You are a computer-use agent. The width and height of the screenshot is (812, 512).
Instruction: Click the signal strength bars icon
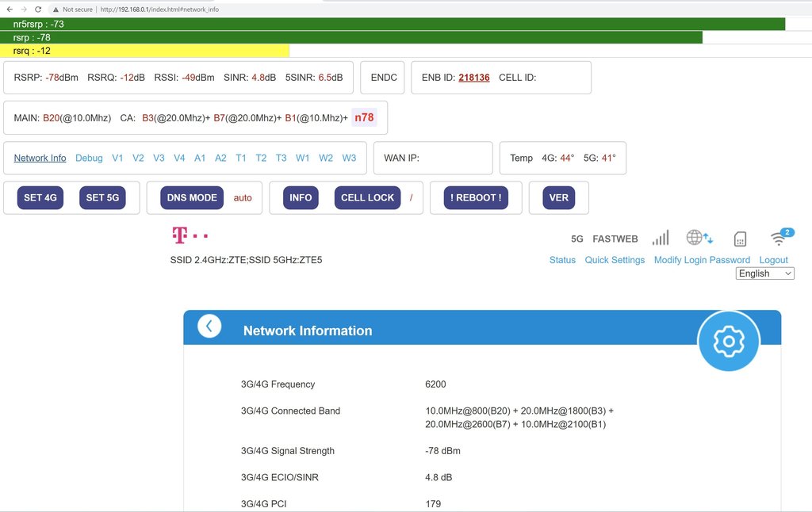point(660,238)
